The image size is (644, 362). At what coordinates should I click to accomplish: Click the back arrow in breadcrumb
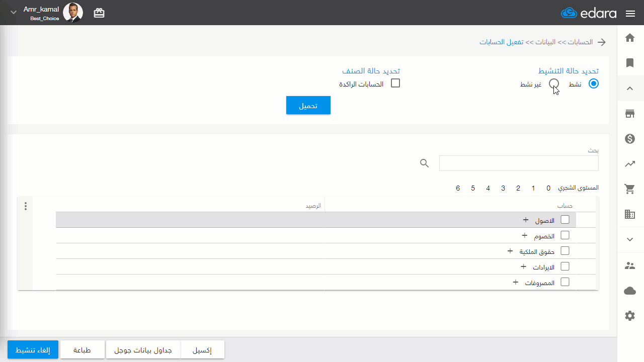(602, 42)
